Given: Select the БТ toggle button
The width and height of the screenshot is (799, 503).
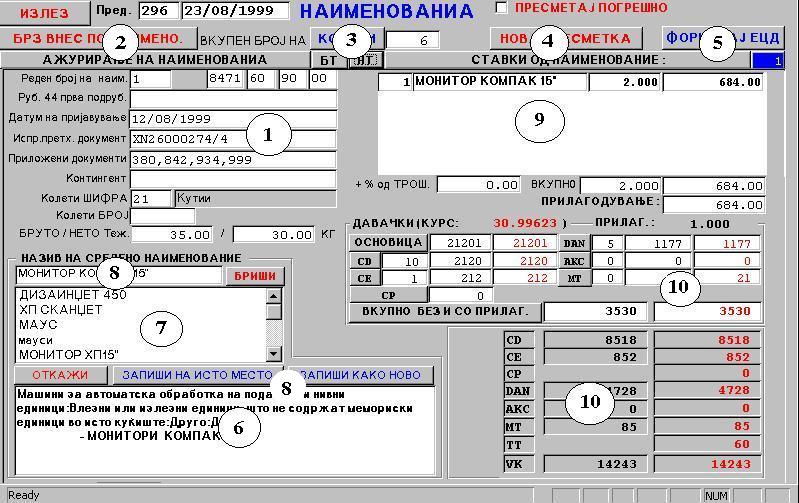Looking at the screenshot, I should (329, 60).
